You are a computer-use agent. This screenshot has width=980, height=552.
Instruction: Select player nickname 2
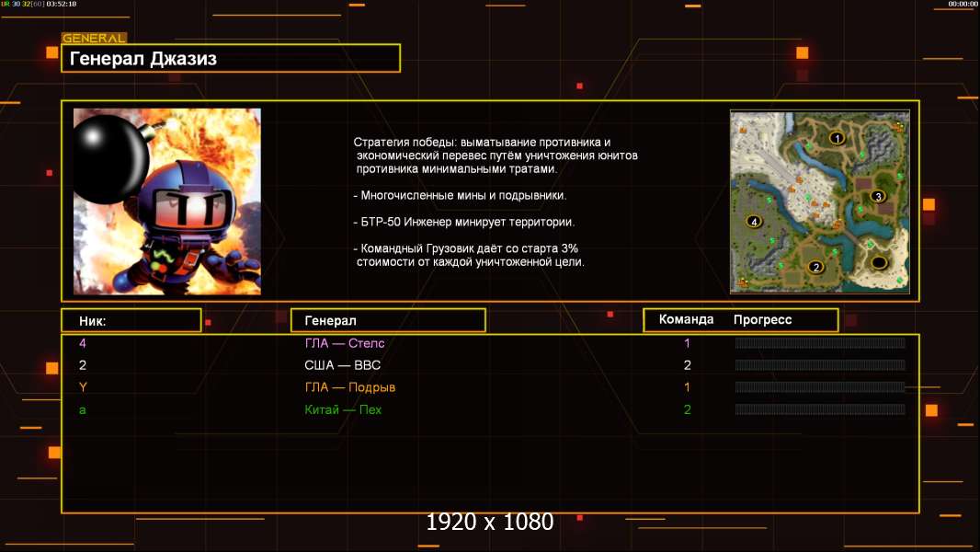click(83, 365)
